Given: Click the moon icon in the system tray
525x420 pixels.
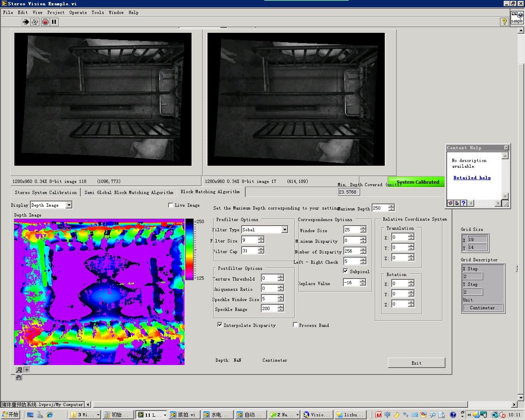Looking at the screenshot, I should point(397,415).
